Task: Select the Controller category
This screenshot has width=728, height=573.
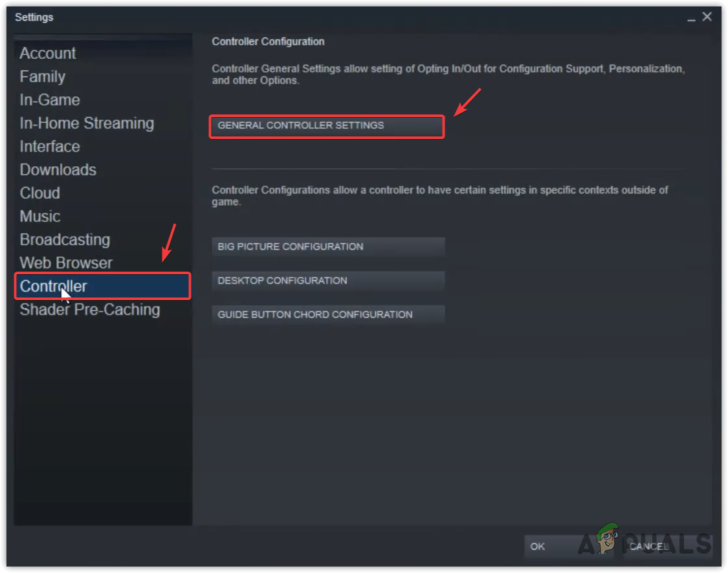Action: [x=103, y=286]
